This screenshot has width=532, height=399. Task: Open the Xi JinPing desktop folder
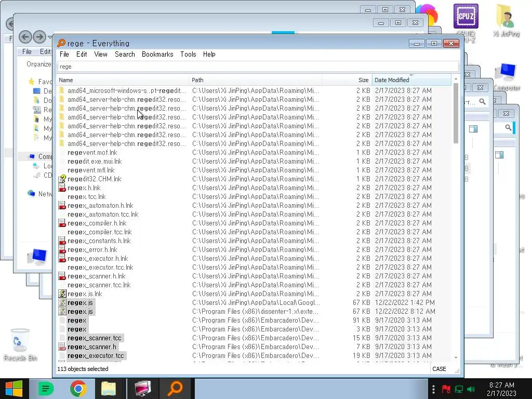(506, 20)
